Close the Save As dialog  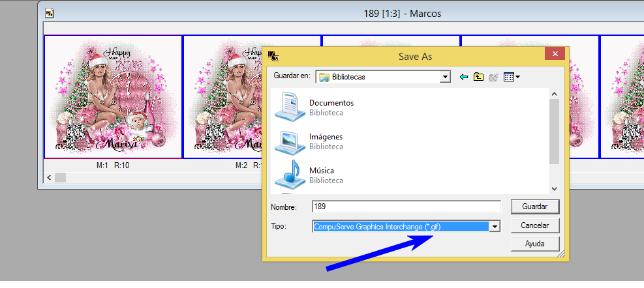pyautogui.click(x=555, y=53)
